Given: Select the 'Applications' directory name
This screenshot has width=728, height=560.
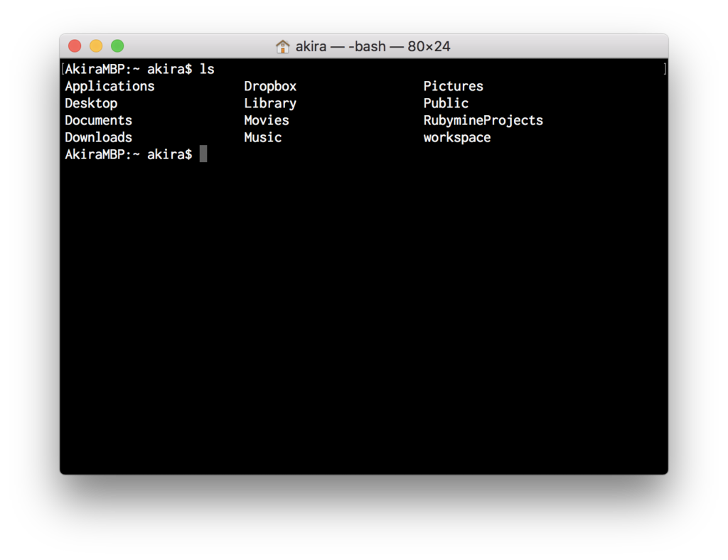Looking at the screenshot, I should (109, 87).
